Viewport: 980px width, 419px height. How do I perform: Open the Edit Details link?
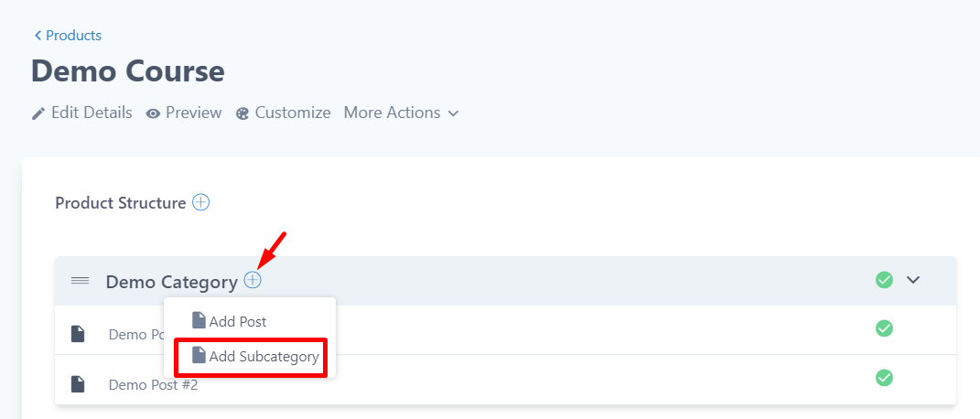pyautogui.click(x=92, y=113)
